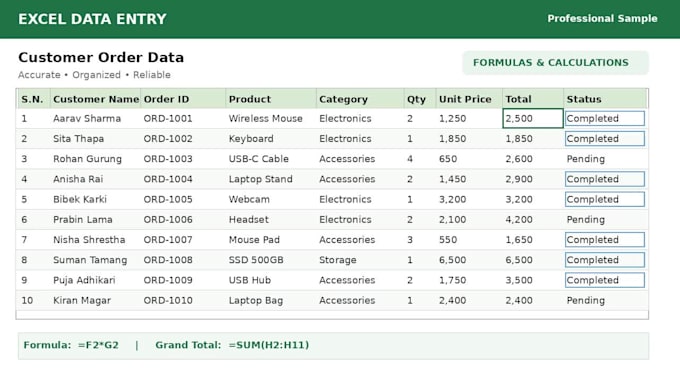This screenshot has width=680, height=383.
Task: Click order ID ORD-1003
Action: click(x=168, y=159)
